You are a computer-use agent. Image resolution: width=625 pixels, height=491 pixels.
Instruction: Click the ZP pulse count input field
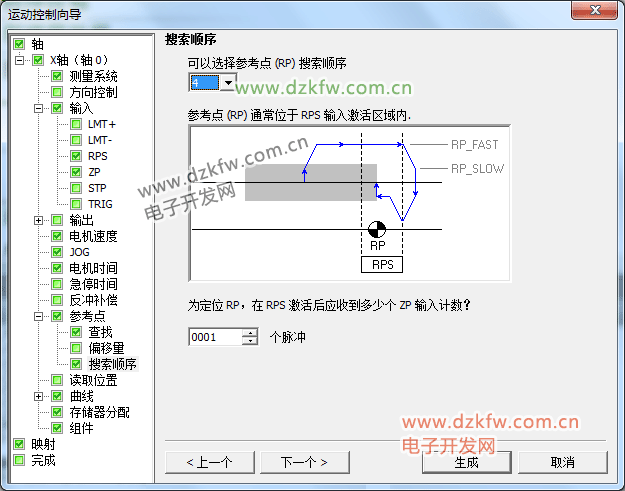[x=214, y=338]
